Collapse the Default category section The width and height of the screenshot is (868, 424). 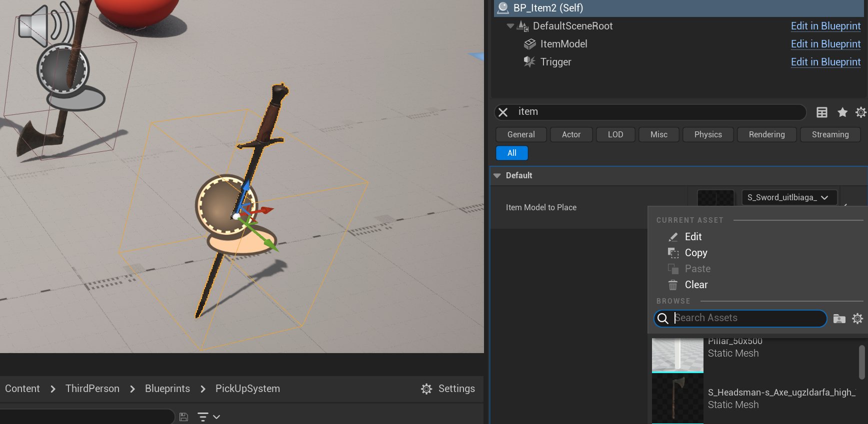click(497, 176)
